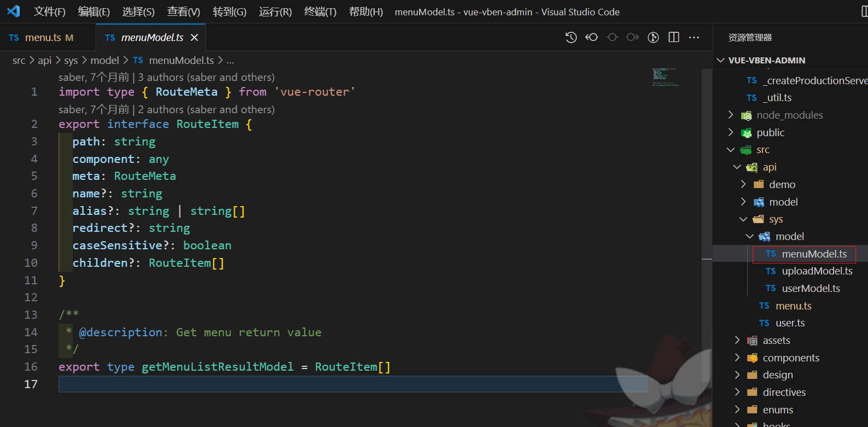Screen dimensions: 868x427
Task: Click the node_modules folder icon
Action: (x=746, y=115)
